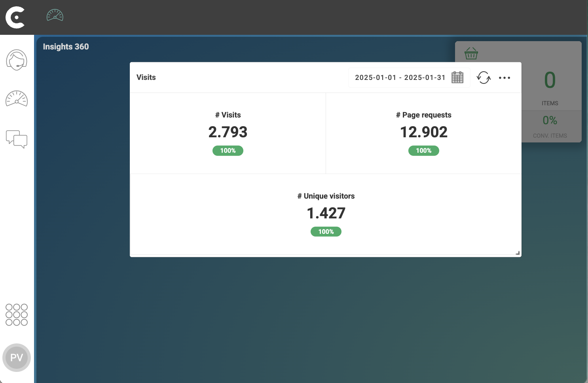The height and width of the screenshot is (383, 588).
Task: Click the widget resize handle corner
Action: (518, 253)
